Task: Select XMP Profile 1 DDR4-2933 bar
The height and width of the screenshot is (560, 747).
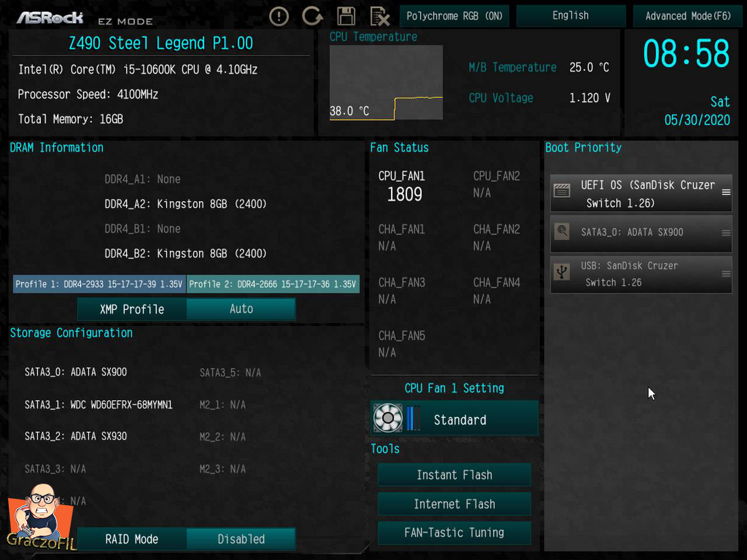Action: [x=99, y=284]
